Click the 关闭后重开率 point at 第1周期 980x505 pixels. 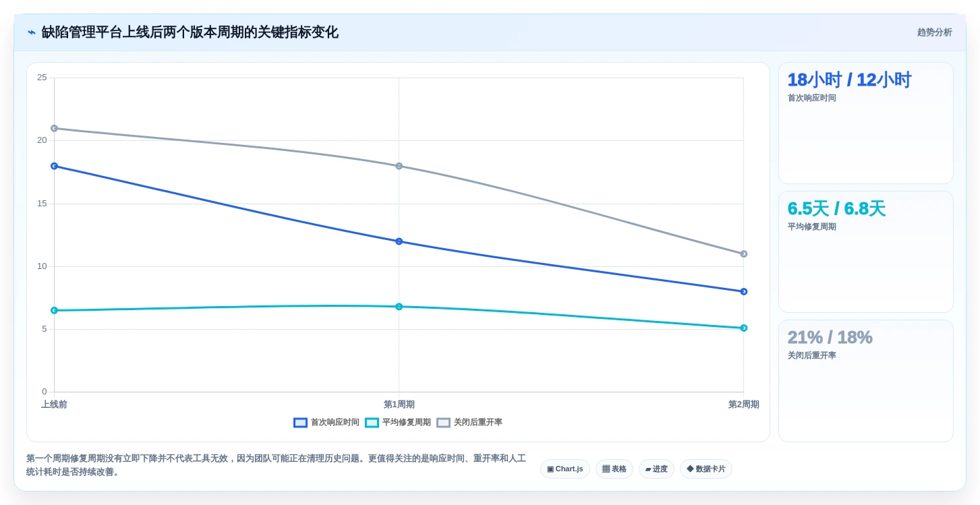(399, 166)
